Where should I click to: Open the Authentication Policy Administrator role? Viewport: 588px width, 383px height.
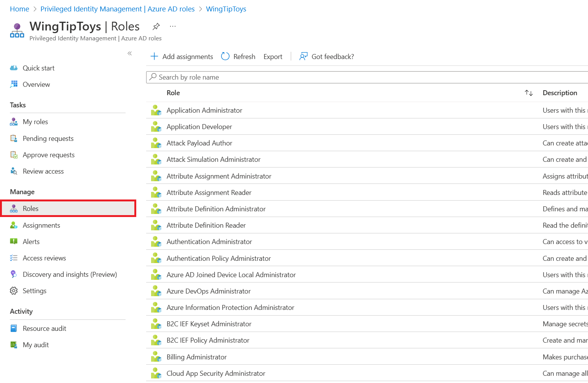(219, 258)
